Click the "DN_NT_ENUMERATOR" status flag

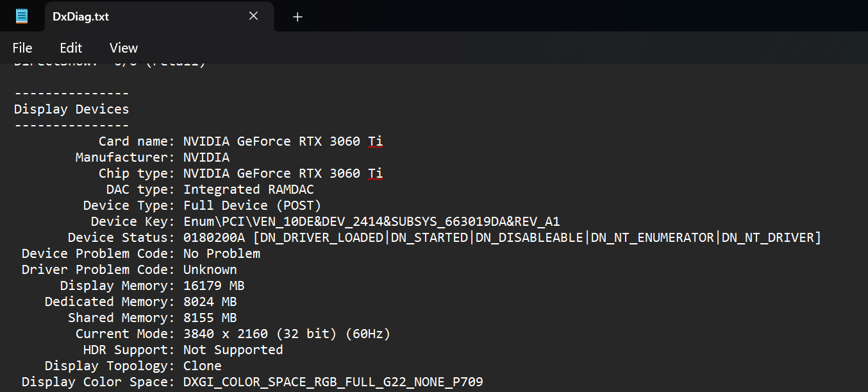pyautogui.click(x=653, y=237)
